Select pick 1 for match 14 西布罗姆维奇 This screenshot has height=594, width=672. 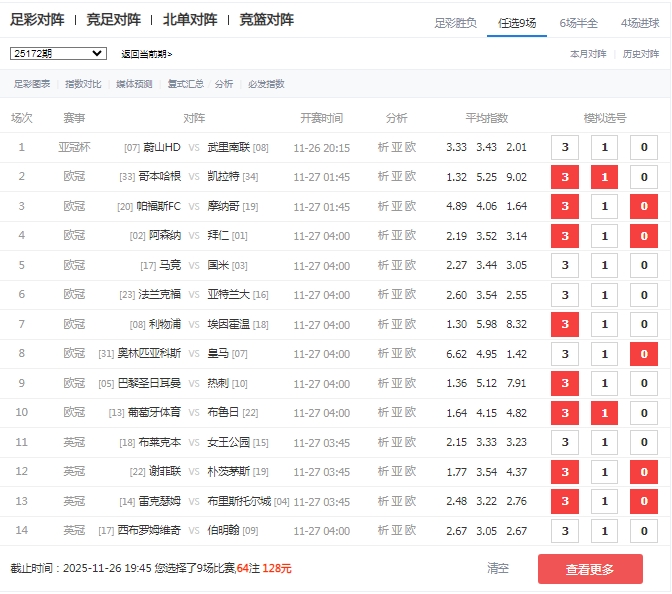604,531
